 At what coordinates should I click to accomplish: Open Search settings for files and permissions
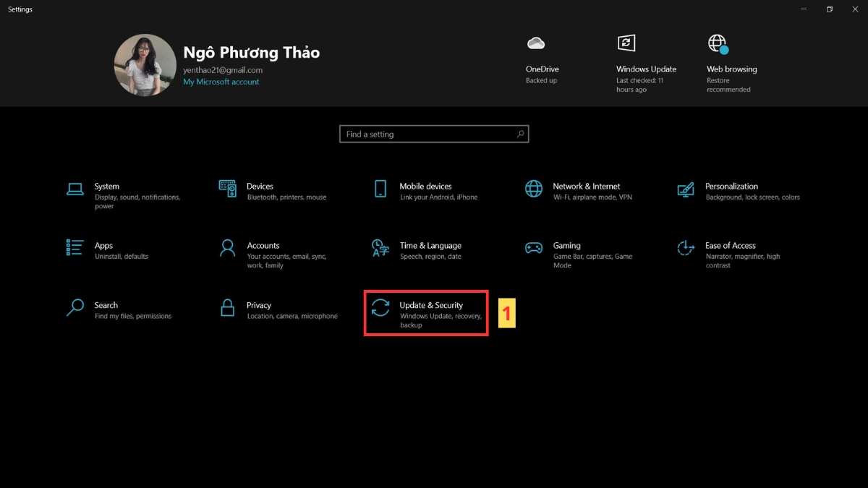coord(106,310)
